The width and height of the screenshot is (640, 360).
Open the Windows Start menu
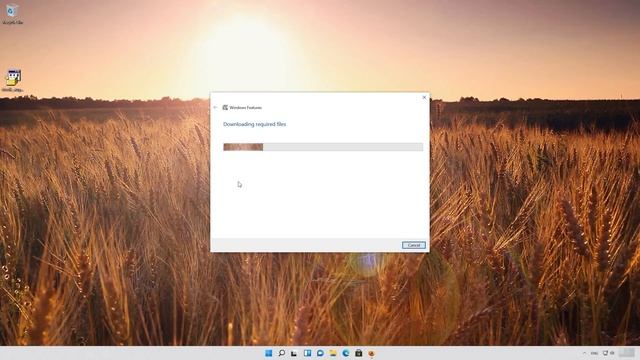click(269, 353)
